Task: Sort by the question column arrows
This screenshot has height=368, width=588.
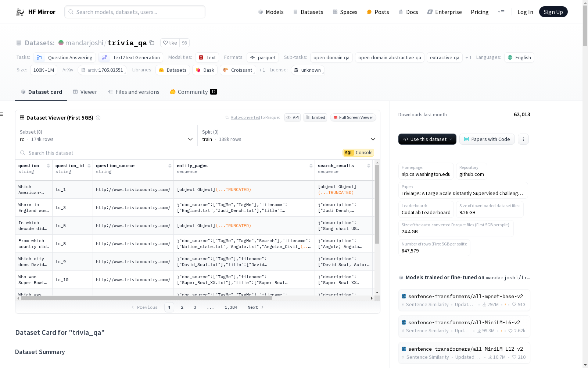Action: point(48,166)
